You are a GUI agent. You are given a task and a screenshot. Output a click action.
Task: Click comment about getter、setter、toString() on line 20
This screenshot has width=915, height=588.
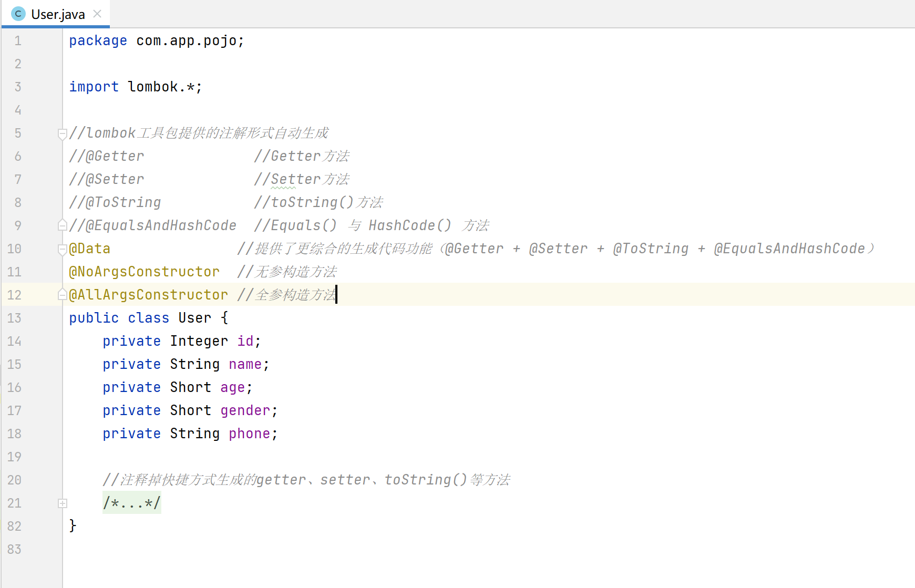click(x=307, y=480)
